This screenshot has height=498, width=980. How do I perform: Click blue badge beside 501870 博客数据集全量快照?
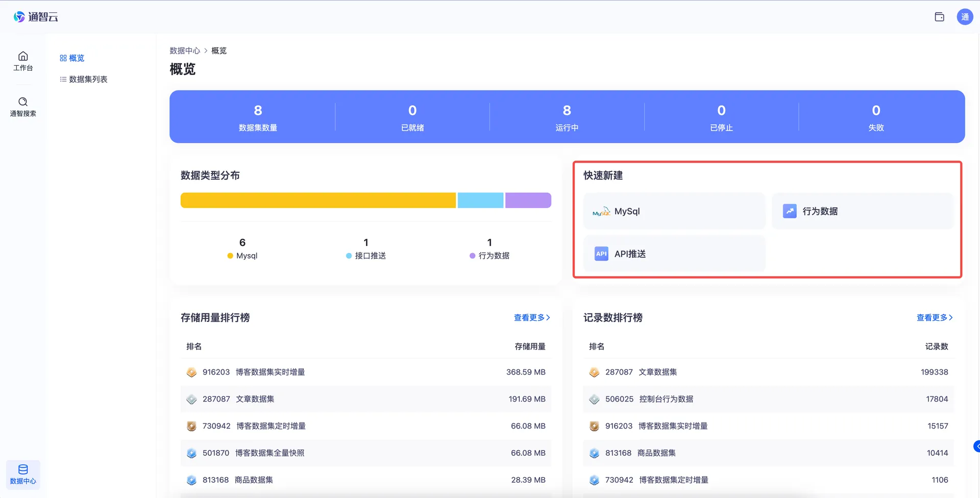coord(191,453)
